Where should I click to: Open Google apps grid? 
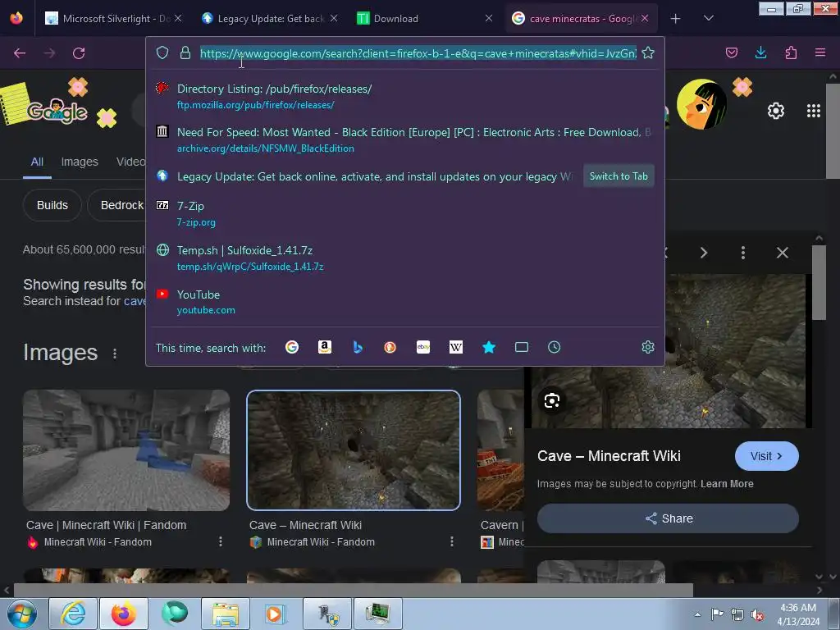(x=813, y=111)
